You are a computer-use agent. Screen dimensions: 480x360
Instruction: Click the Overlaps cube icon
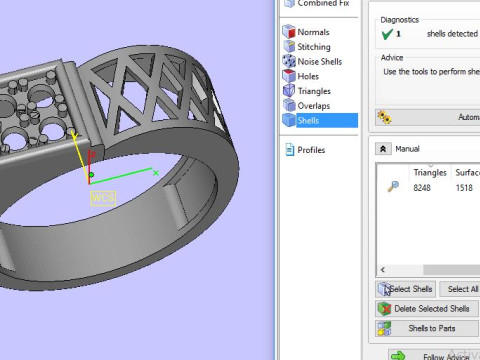[289, 105]
